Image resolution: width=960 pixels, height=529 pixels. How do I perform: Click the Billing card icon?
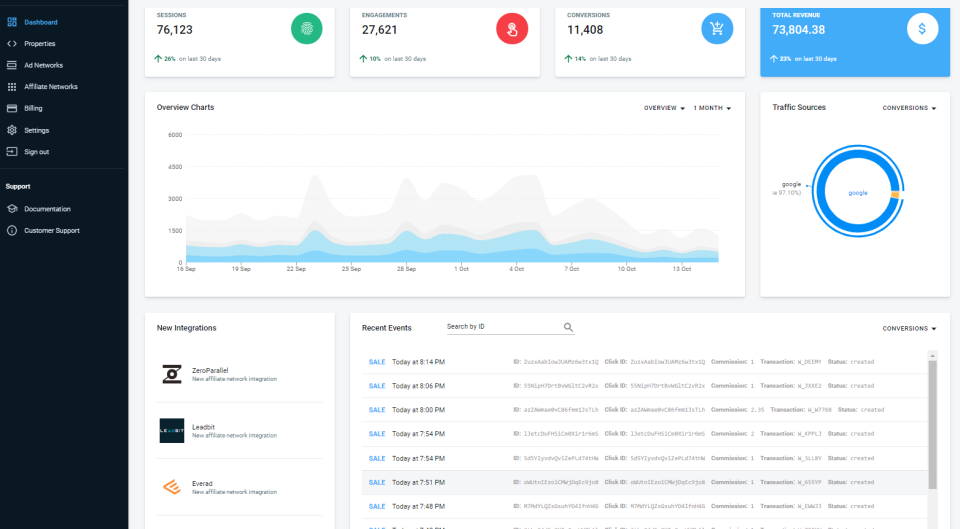[x=12, y=108]
